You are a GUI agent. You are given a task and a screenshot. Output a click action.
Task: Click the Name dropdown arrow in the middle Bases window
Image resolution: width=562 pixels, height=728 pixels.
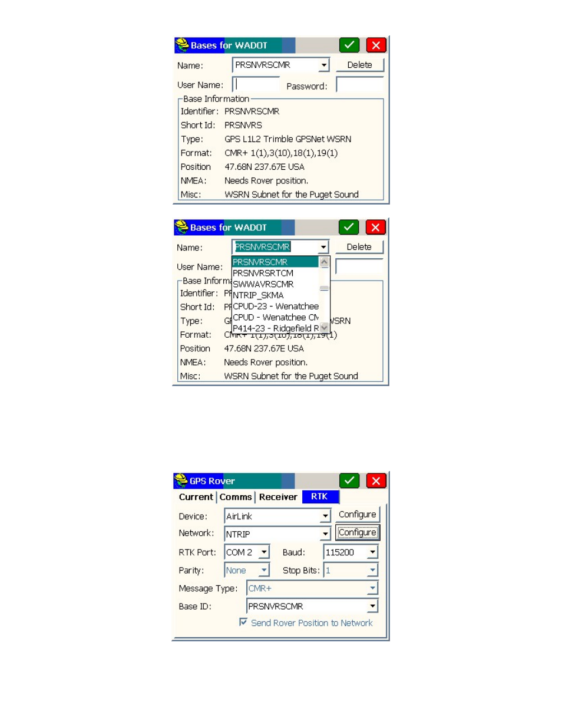[323, 247]
